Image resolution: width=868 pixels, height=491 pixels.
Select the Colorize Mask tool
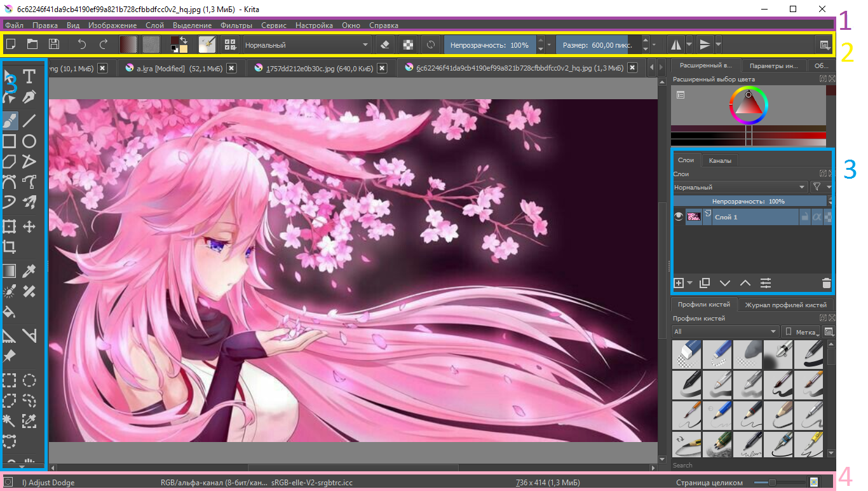(x=10, y=291)
